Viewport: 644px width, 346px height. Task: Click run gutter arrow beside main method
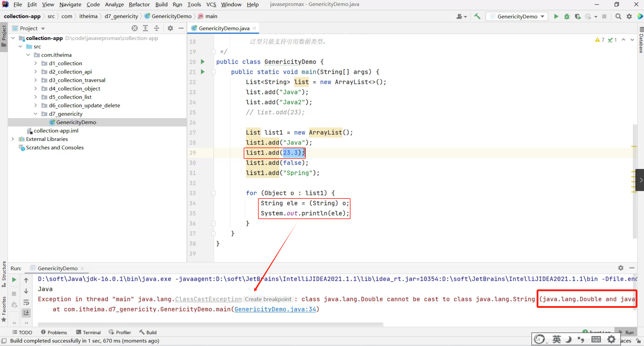[203, 72]
